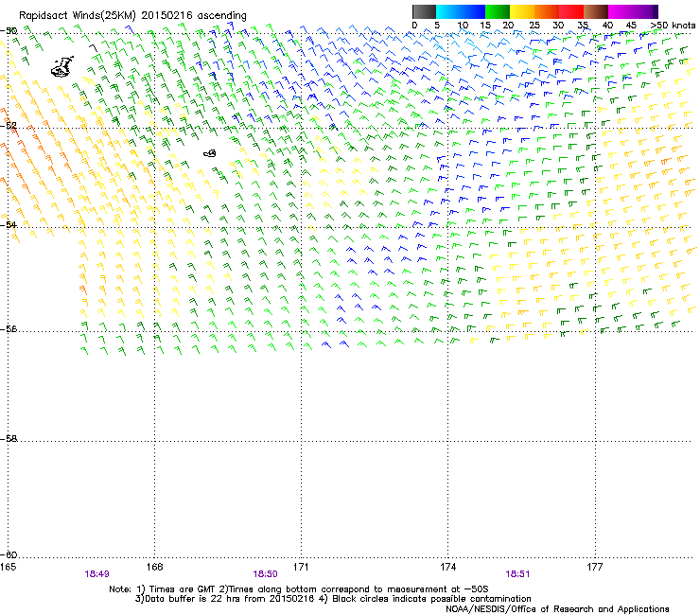Click the '177' longitude label

pos(595,567)
